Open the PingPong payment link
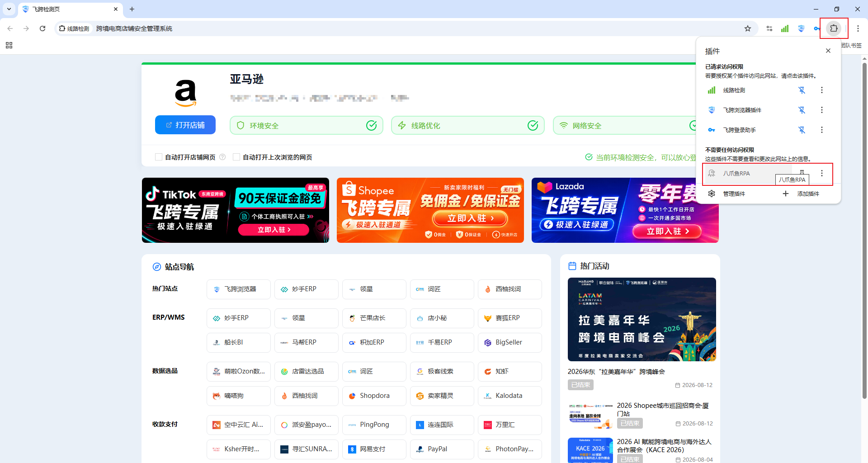Image resolution: width=868 pixels, height=463 pixels. 374,425
